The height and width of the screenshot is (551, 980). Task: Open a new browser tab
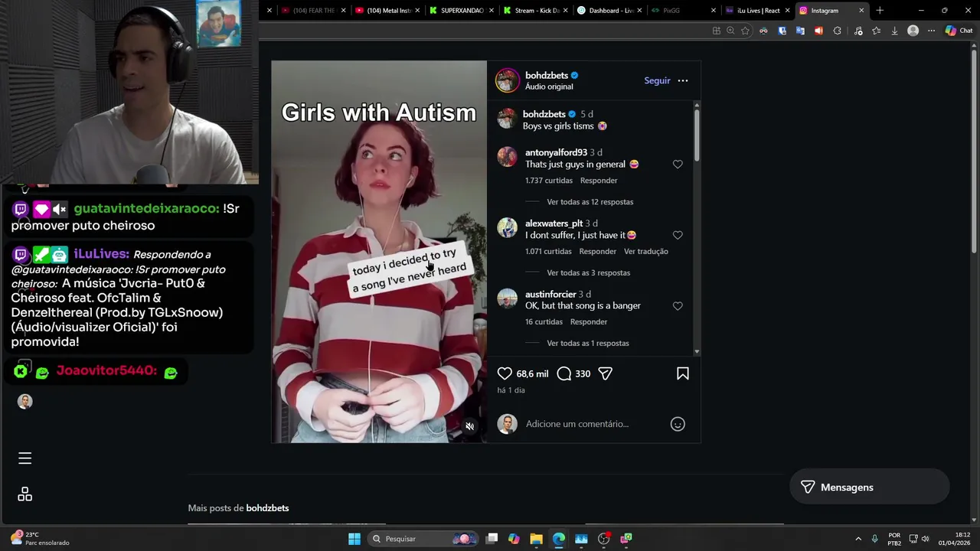[x=880, y=11]
